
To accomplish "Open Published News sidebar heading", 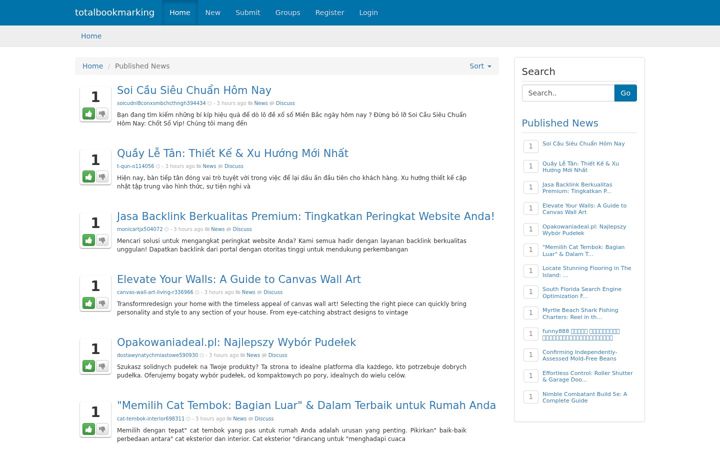I will 560,123.
